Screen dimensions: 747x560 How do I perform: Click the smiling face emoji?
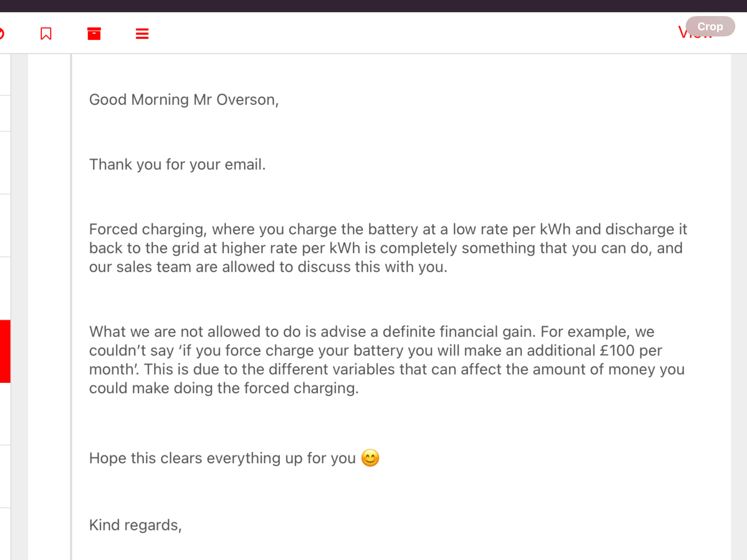(370, 458)
